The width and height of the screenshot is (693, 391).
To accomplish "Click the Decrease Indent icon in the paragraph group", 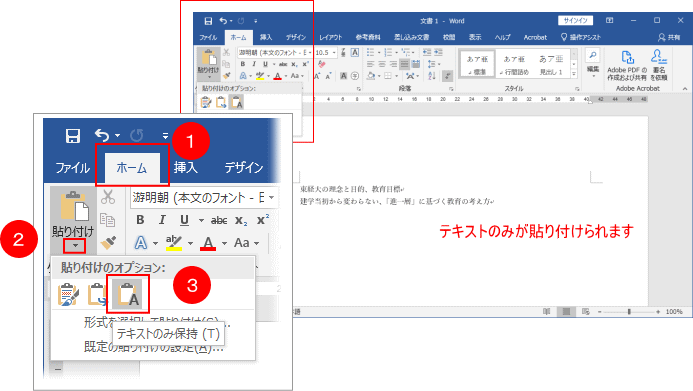I will click(427, 52).
